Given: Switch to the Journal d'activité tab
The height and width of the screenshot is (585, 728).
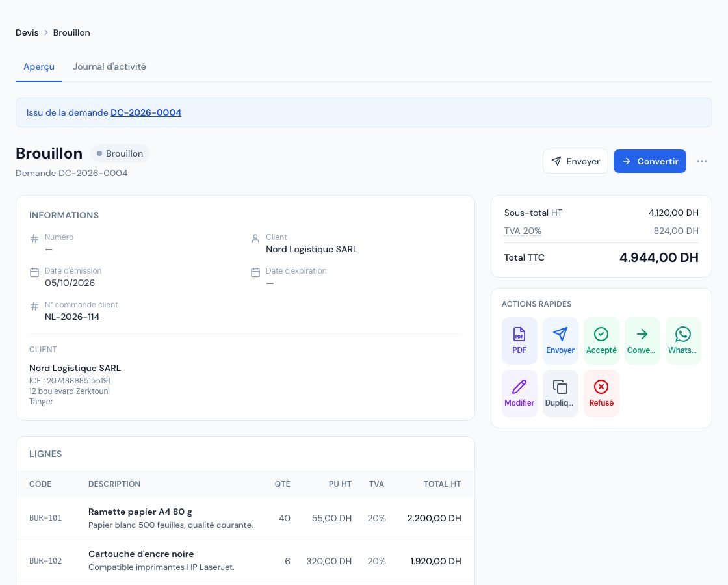Looking at the screenshot, I should pos(109,66).
